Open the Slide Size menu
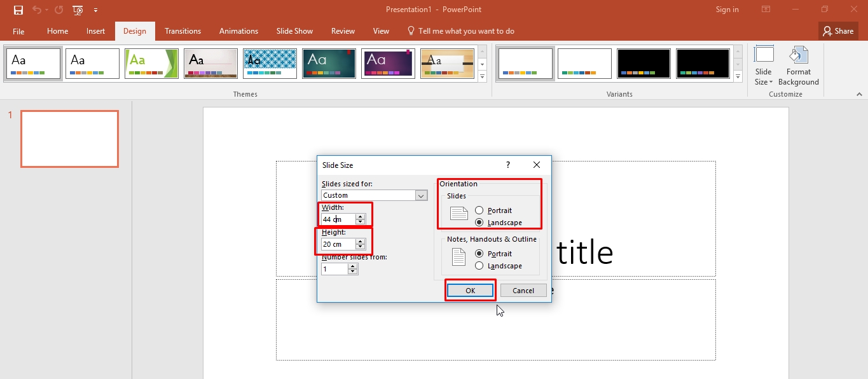Viewport: 868px width, 379px height. (x=762, y=65)
